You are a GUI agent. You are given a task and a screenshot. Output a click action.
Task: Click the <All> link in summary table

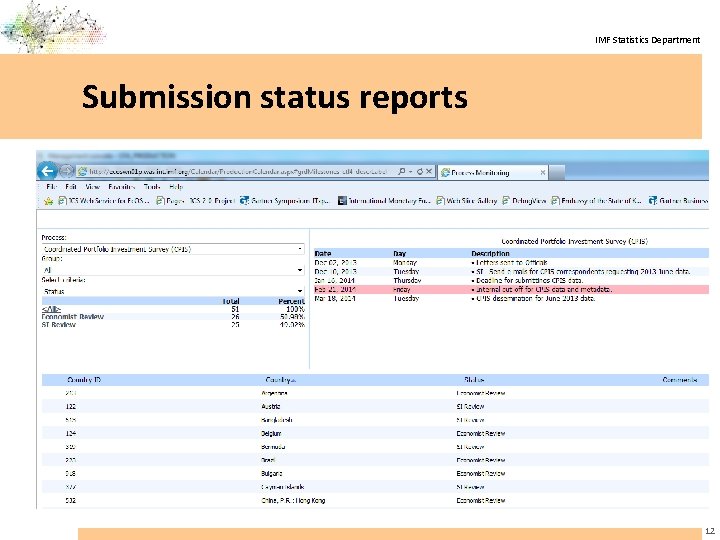tap(51, 309)
